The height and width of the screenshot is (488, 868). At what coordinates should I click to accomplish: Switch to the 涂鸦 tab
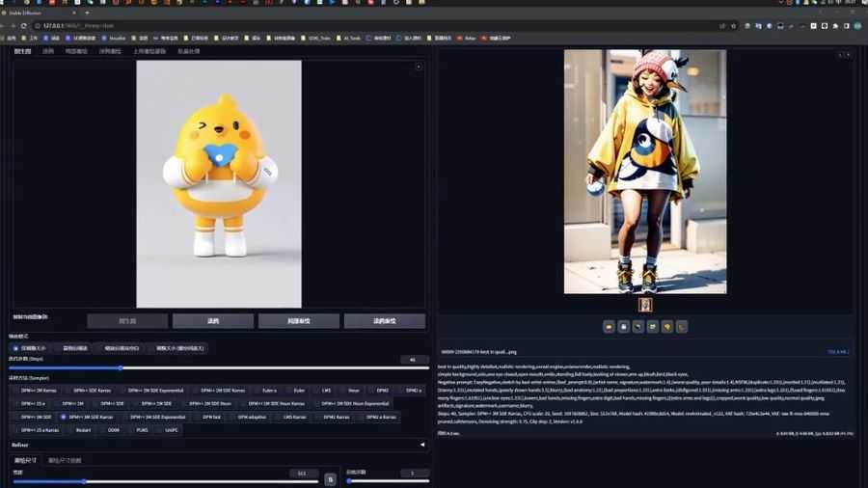coord(48,51)
